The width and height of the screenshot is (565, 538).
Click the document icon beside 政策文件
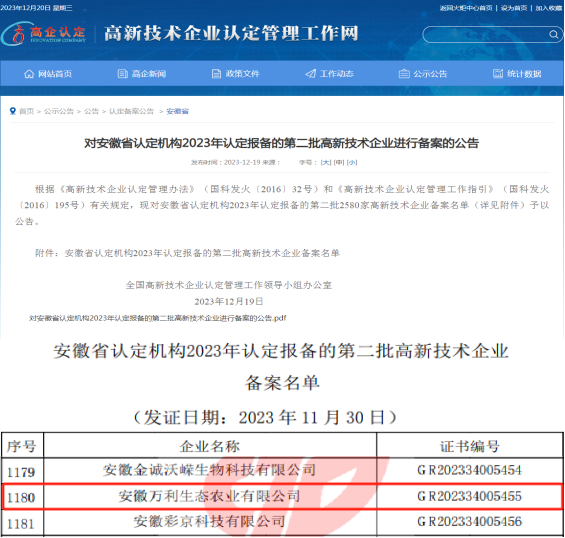[216, 74]
